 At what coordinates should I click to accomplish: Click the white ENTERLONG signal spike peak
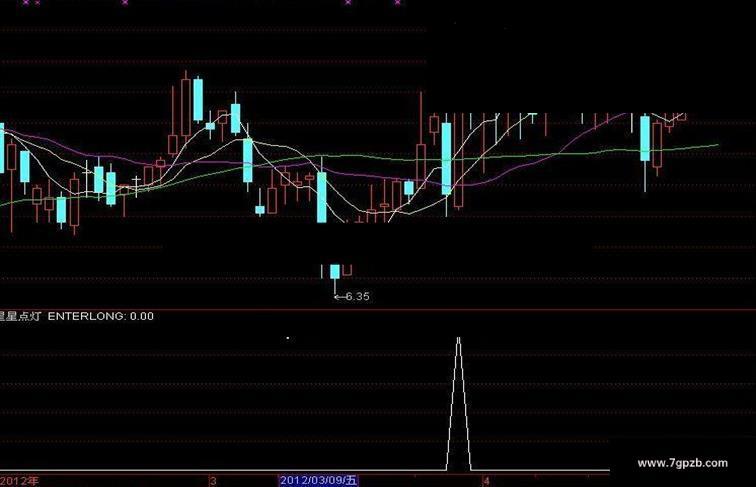[x=459, y=339]
